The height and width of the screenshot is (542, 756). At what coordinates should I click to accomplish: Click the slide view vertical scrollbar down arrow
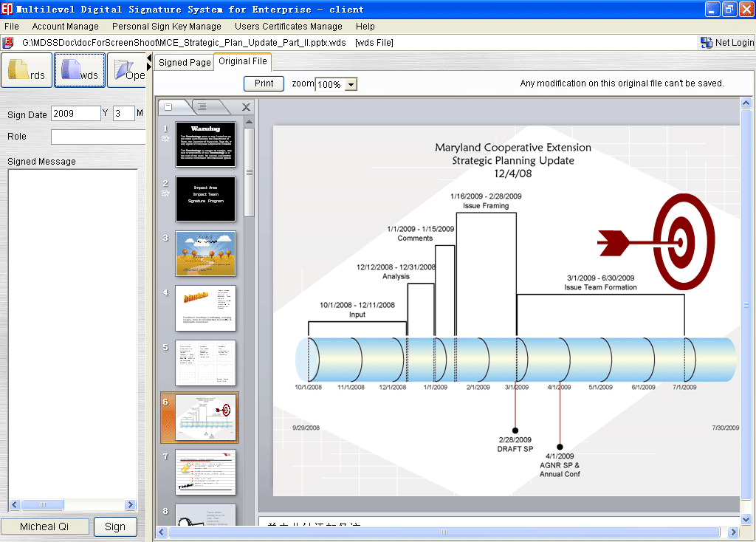746,519
